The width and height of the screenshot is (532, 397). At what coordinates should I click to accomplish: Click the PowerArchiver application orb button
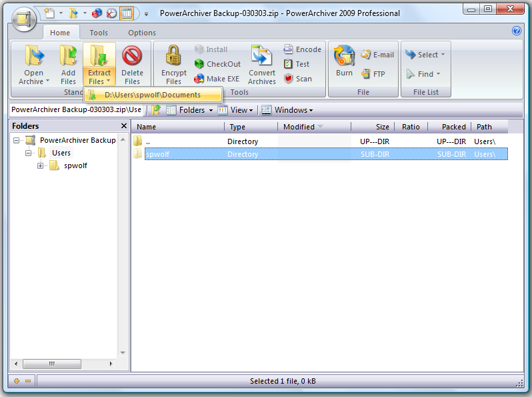(24, 19)
